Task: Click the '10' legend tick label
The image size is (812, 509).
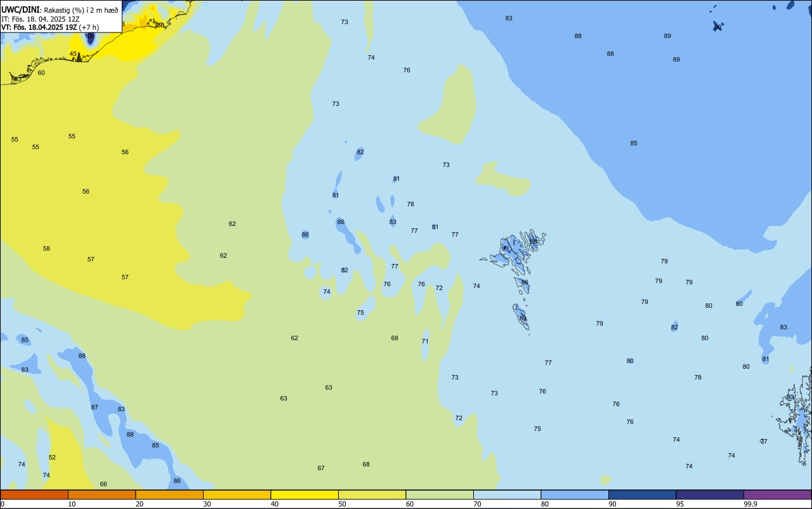Action: click(72, 504)
